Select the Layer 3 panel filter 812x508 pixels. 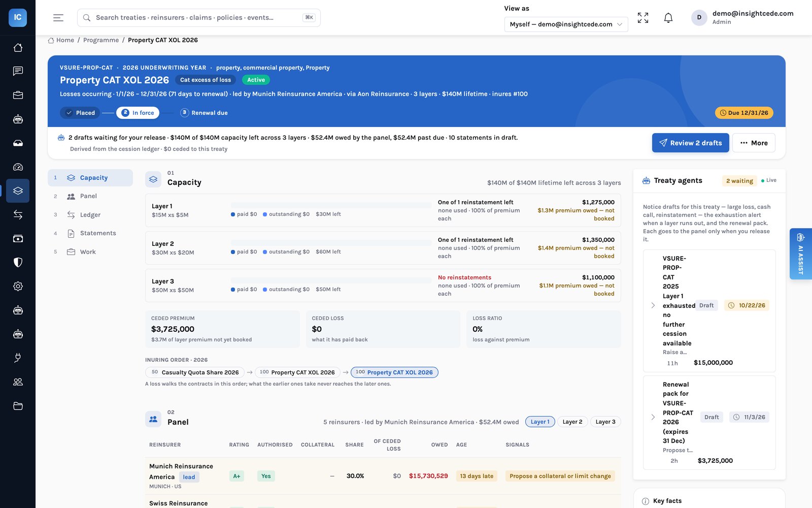(x=605, y=422)
